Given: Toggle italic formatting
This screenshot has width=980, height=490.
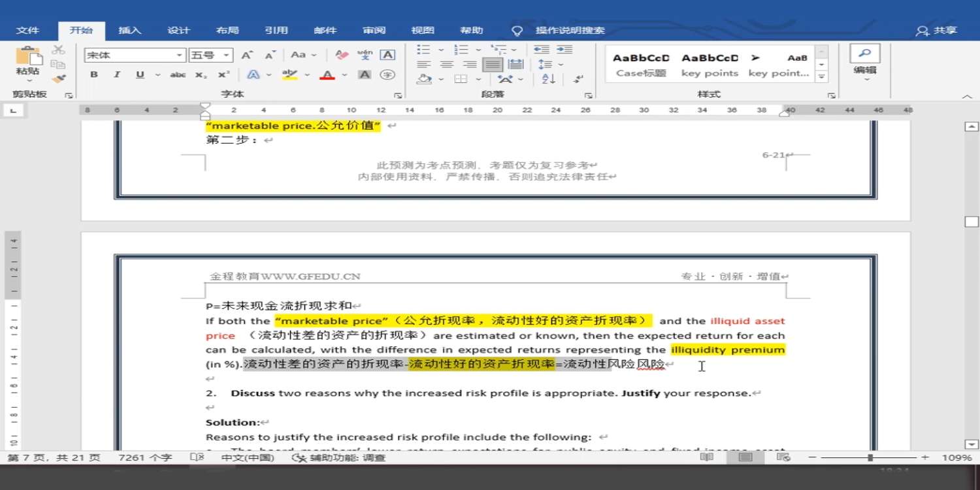Looking at the screenshot, I should coord(117,74).
